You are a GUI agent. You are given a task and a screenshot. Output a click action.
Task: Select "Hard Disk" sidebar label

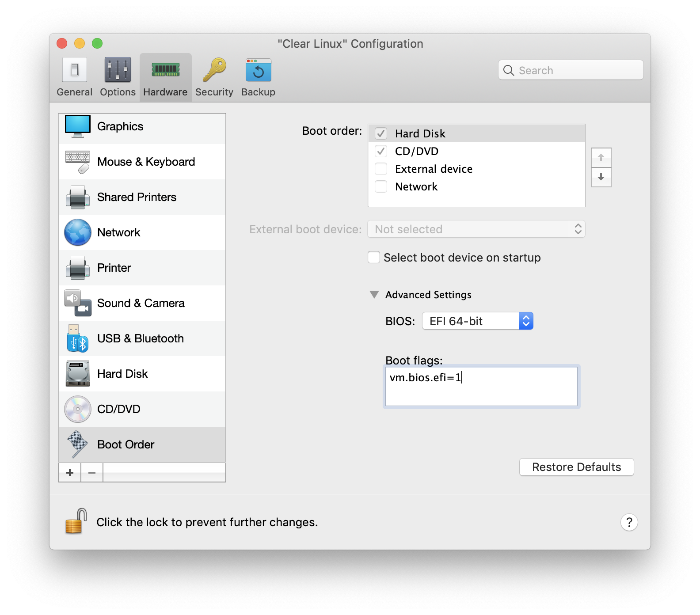click(122, 374)
